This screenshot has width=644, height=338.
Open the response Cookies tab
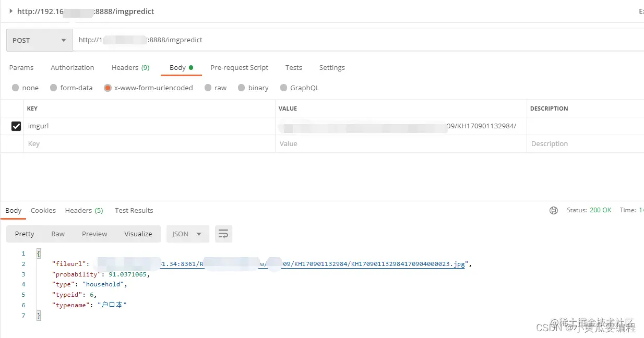pos(43,211)
